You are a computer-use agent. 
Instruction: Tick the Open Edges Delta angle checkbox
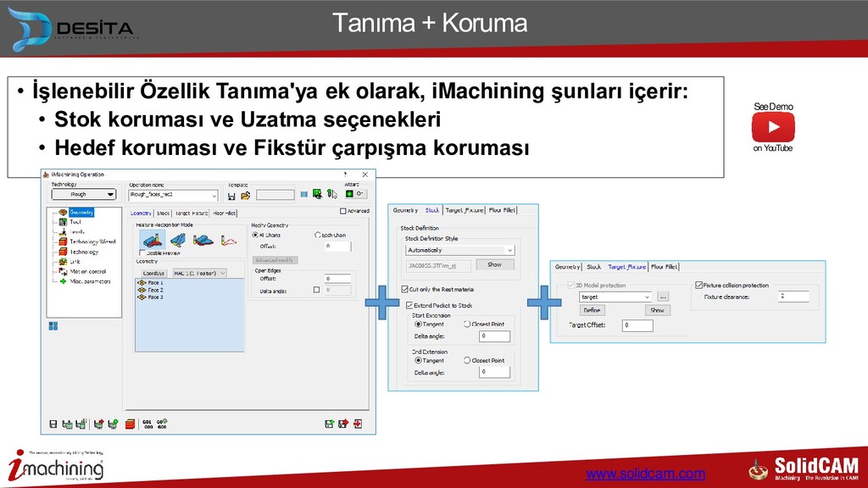[317, 290]
